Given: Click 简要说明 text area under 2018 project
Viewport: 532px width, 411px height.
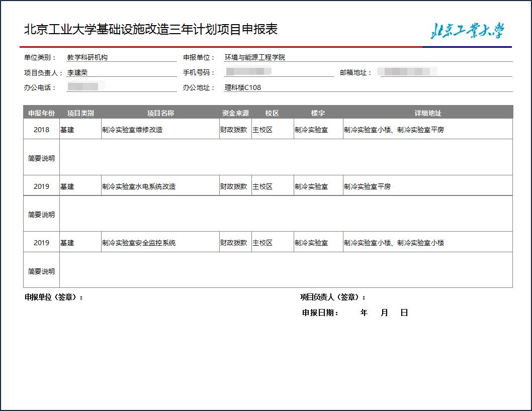Looking at the screenshot, I should coord(286,158).
